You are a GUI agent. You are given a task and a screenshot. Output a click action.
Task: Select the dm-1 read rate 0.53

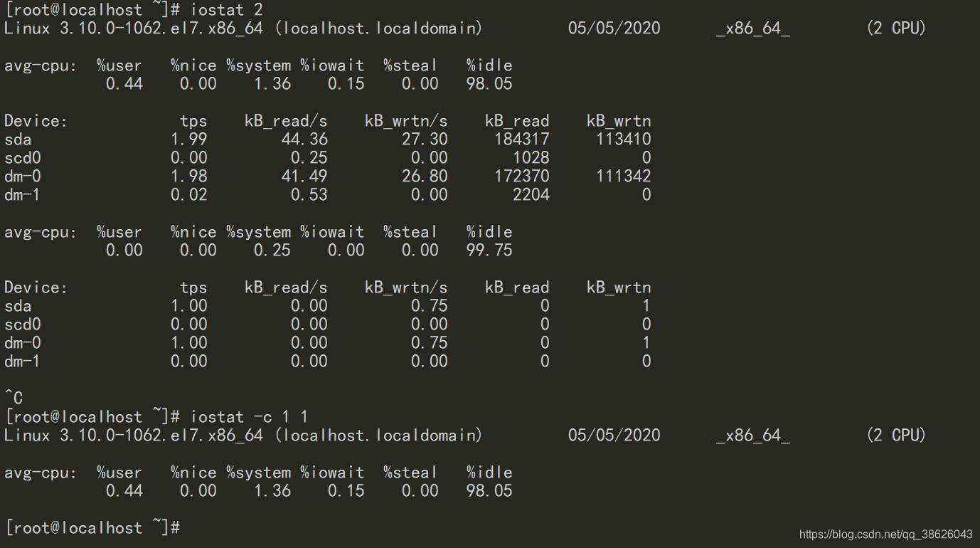point(309,195)
